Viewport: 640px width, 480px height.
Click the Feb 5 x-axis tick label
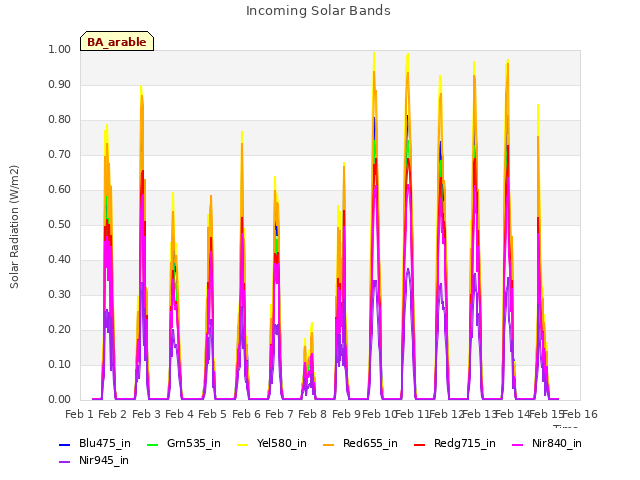point(212,415)
